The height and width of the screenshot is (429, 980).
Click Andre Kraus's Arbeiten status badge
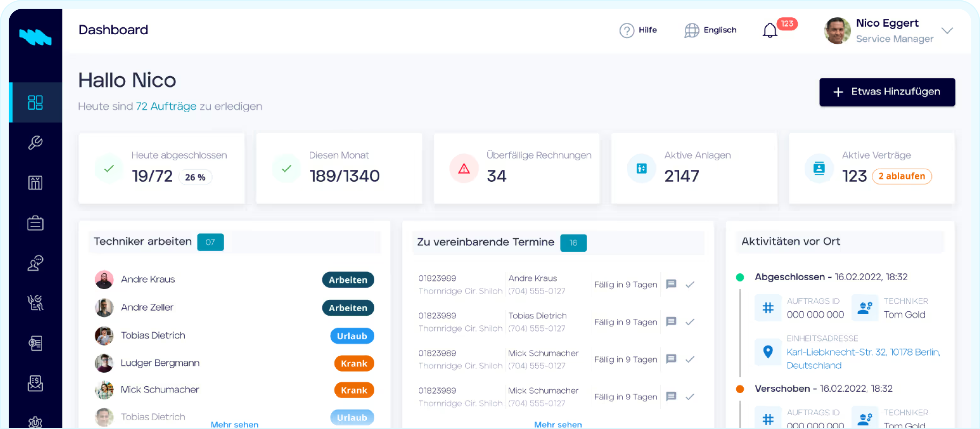pos(348,280)
